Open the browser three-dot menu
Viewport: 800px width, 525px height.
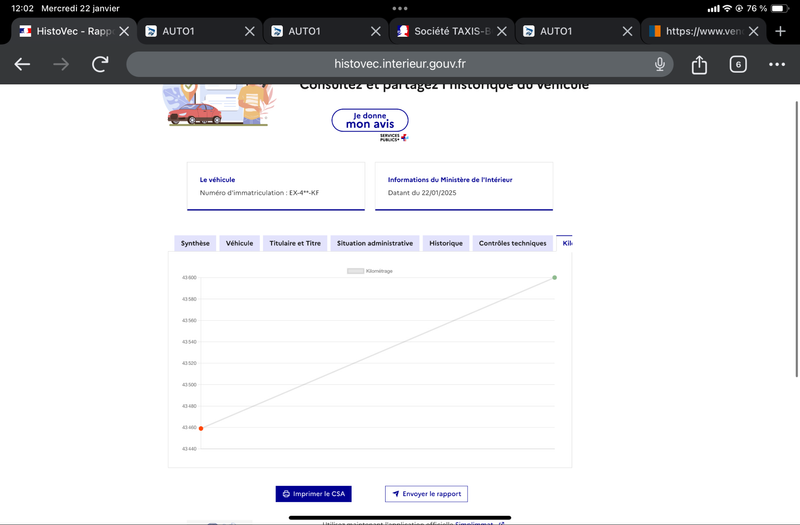tap(777, 64)
